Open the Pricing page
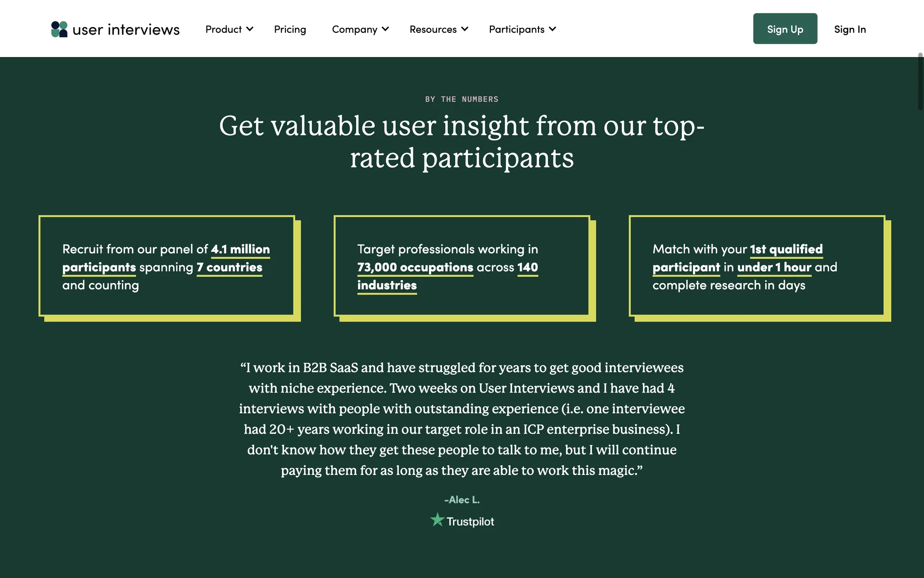Screen dimensions: 924x578 [290, 29]
